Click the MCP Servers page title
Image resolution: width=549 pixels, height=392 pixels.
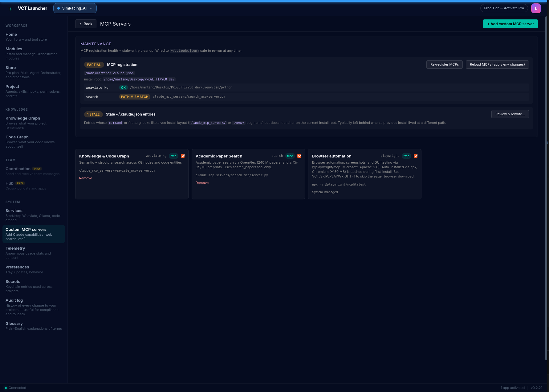pyautogui.click(x=115, y=24)
